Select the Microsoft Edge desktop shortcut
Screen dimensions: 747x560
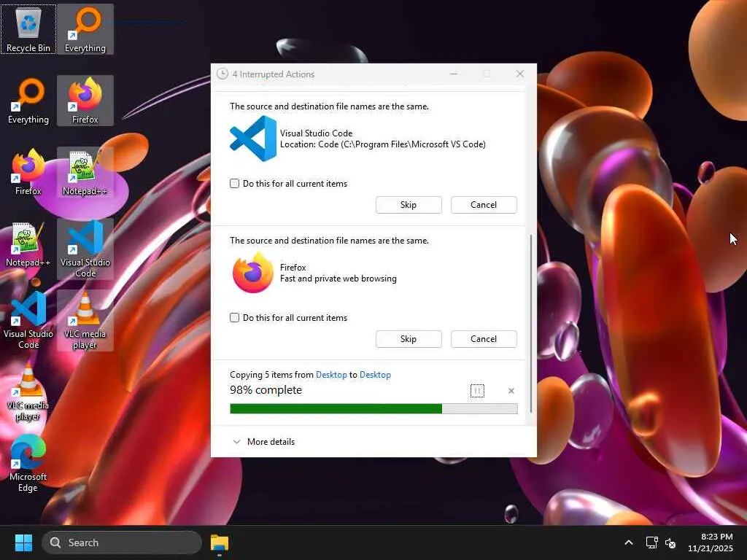[x=28, y=463]
